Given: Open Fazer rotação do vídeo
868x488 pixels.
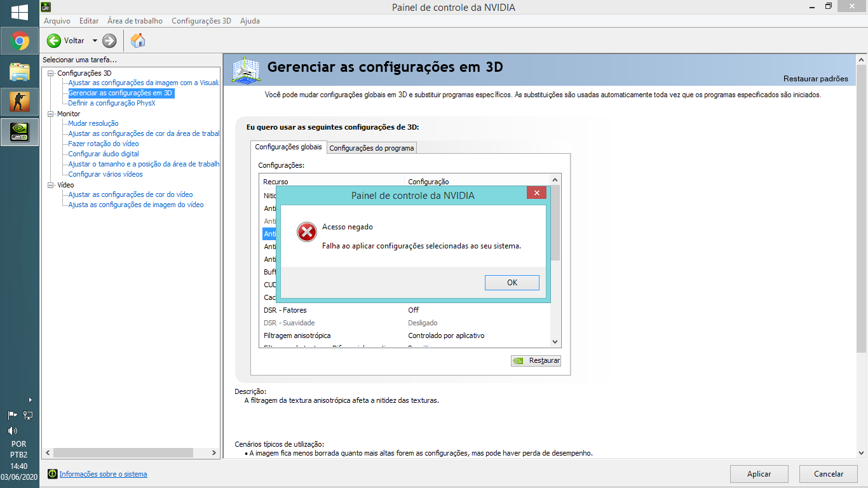Looking at the screenshot, I should [104, 144].
